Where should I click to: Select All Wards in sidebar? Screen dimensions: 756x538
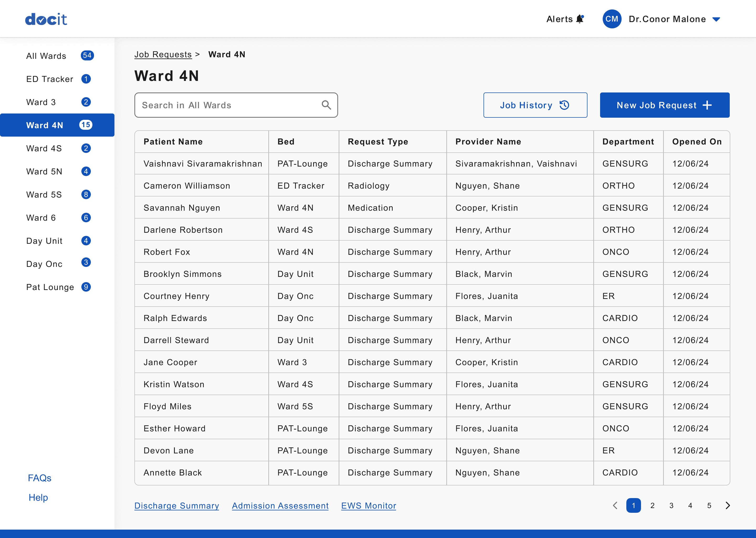click(46, 56)
